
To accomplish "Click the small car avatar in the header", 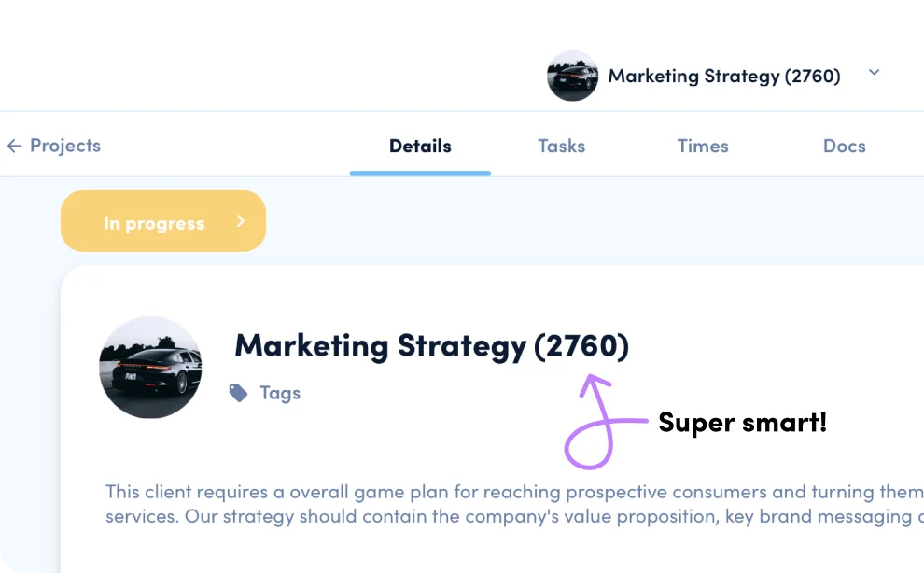I will (572, 76).
